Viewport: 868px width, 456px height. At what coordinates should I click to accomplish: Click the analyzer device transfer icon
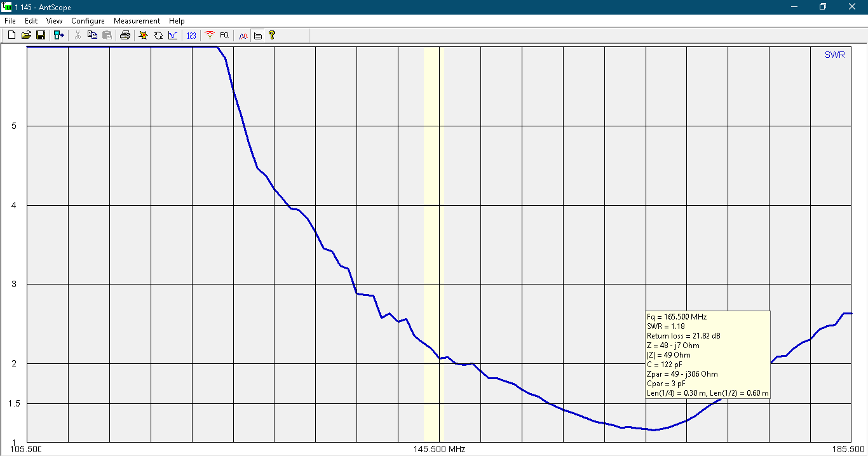pyautogui.click(x=59, y=36)
